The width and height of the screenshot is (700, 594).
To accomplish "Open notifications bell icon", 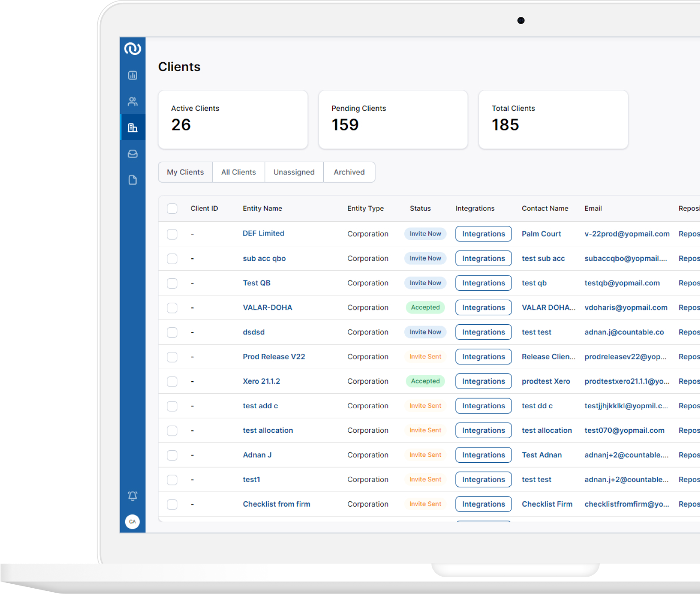I will pyautogui.click(x=133, y=496).
